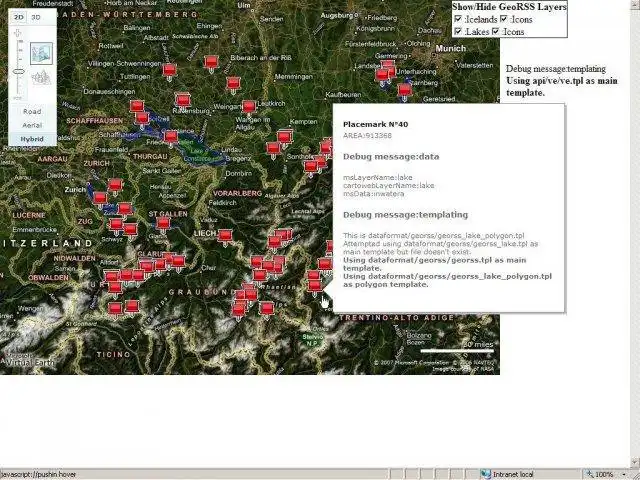This screenshot has width=640, height=480.
Task: Click the red pushpin right of LIECH label
Action: pos(225,236)
